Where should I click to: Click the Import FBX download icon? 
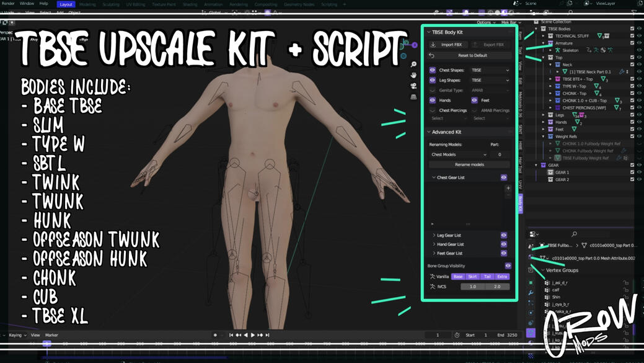click(x=433, y=43)
